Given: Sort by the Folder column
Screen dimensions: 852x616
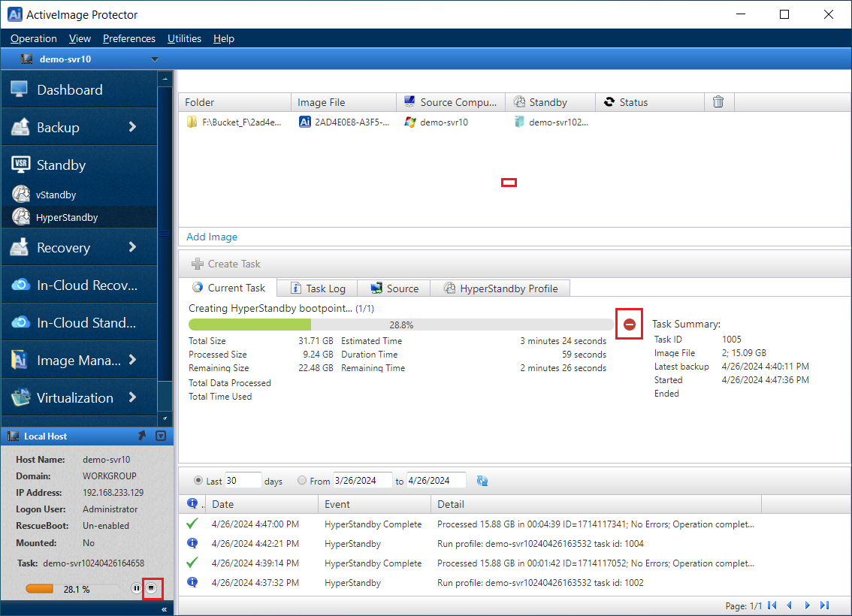Looking at the screenshot, I should tap(234, 102).
